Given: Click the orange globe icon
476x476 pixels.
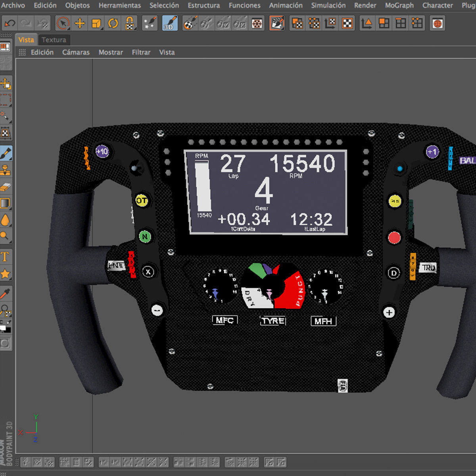Looking at the screenshot, I should (x=438, y=23).
